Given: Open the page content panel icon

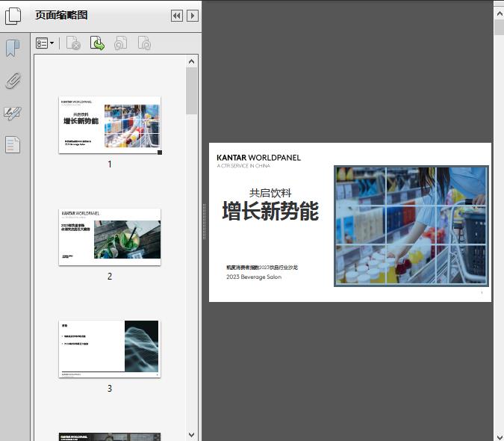Looking at the screenshot, I should point(13,145).
